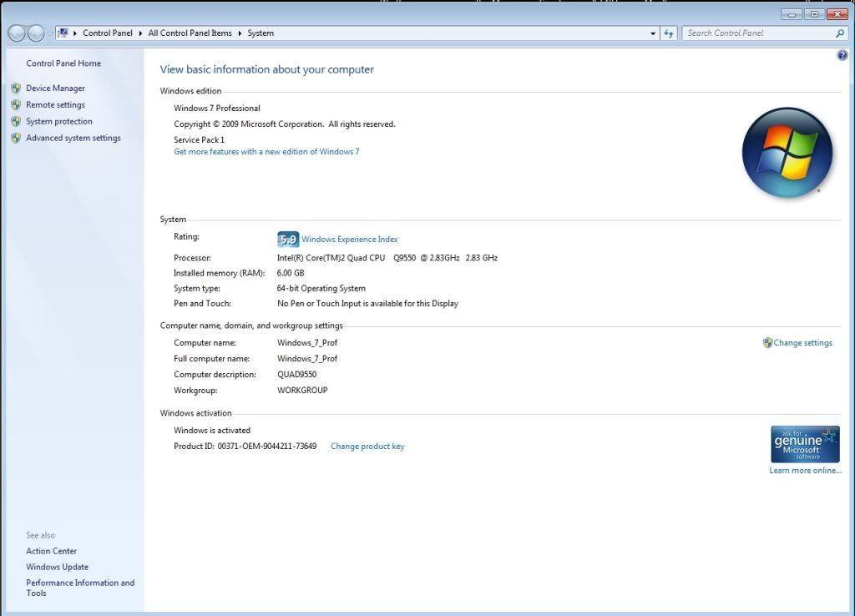The image size is (855, 616).
Task: Click the installed memory value 6.00 GB
Action: click(291, 273)
